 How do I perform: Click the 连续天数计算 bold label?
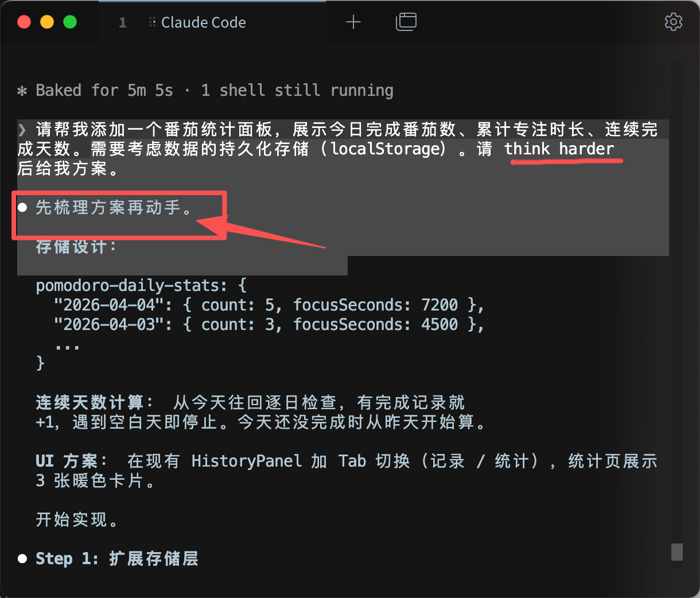pos(95,403)
